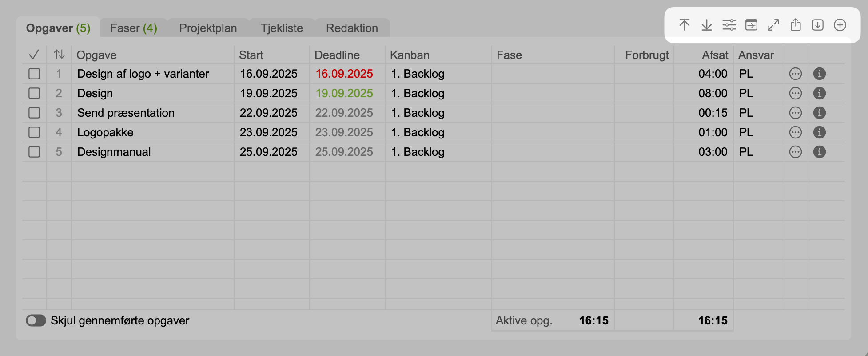Open more options for Logopakke task
Viewport: 868px width, 356px height.
pos(796,132)
